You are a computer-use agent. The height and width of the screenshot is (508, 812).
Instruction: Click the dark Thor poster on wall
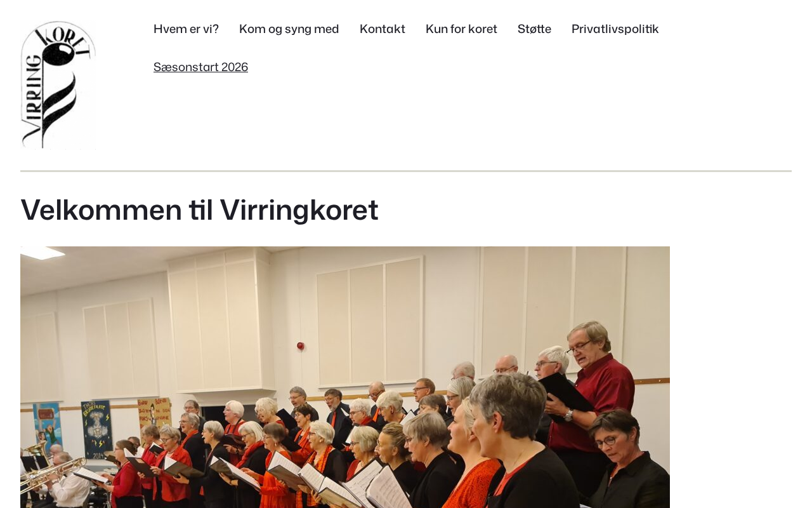click(x=97, y=429)
